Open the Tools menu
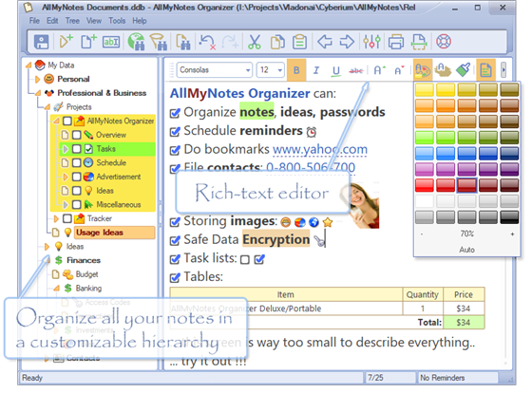This screenshot has width=532, height=393. [117, 21]
